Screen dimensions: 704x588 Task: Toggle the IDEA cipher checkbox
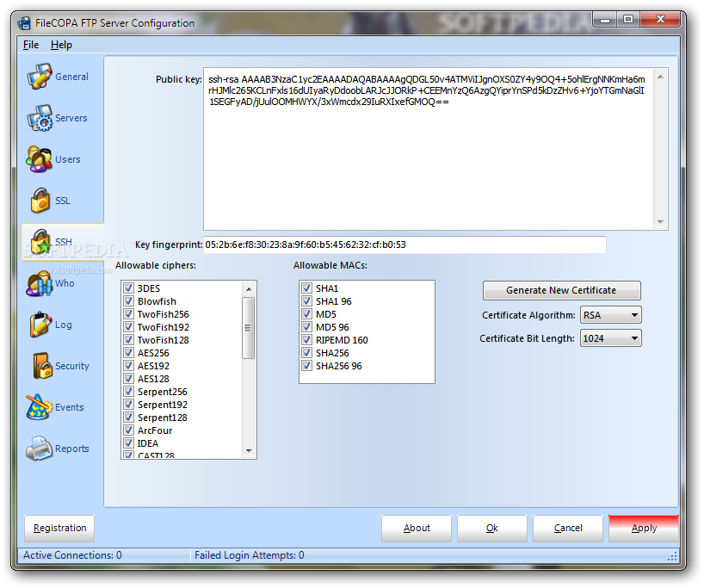click(x=129, y=443)
